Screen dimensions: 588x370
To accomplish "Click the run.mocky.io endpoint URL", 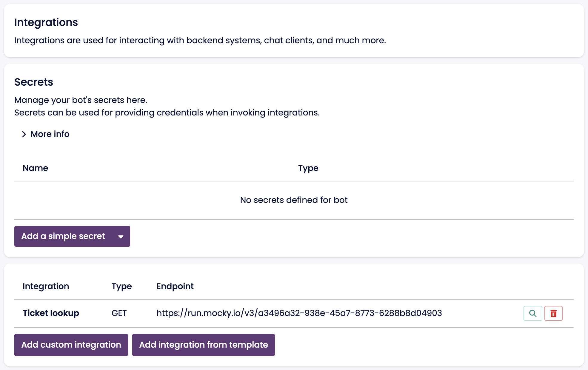I will [x=299, y=313].
